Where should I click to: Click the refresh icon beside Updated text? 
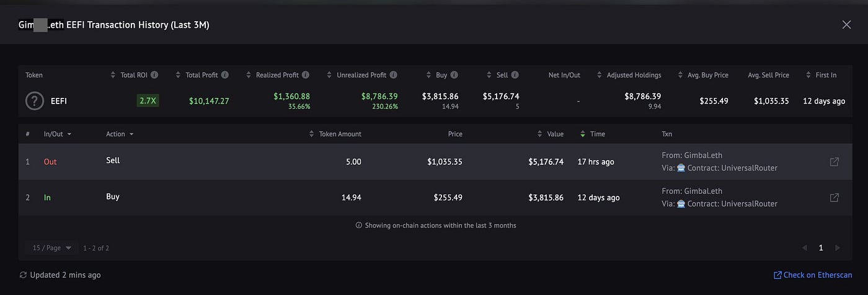(24, 275)
